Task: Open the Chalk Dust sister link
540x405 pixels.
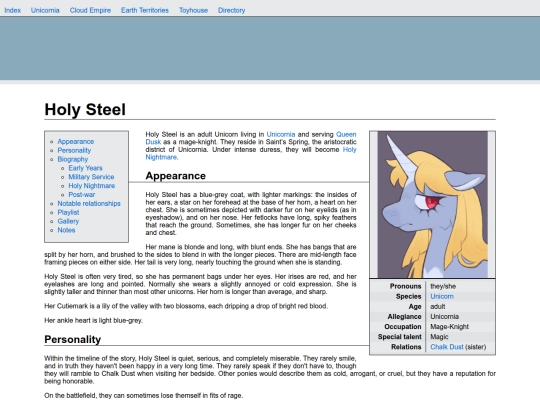Action: (x=447, y=347)
